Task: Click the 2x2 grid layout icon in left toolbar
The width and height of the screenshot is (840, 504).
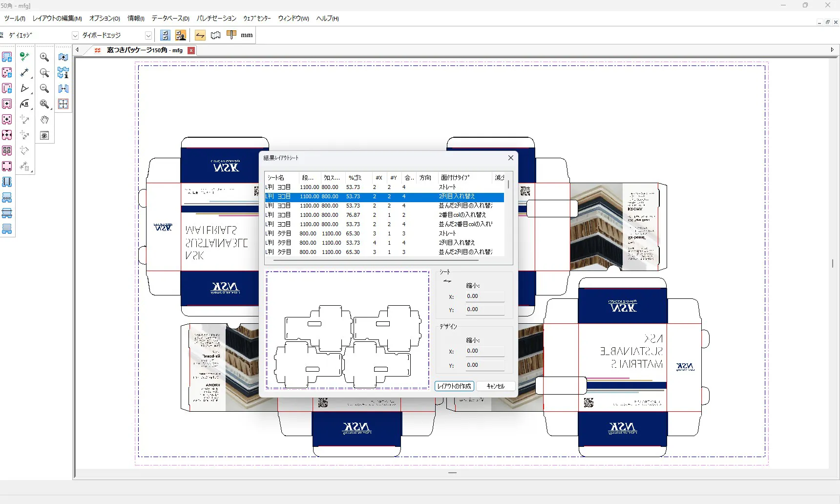Action: (7, 151)
